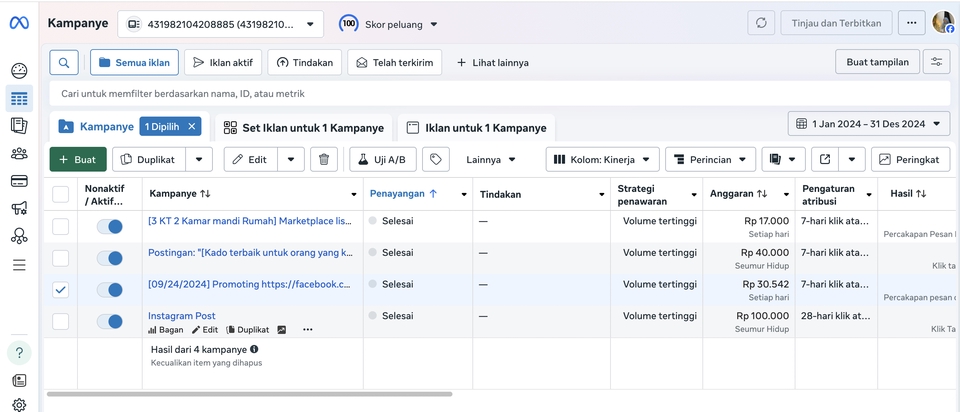
Task: Click the help question mark icon
Action: click(x=19, y=352)
